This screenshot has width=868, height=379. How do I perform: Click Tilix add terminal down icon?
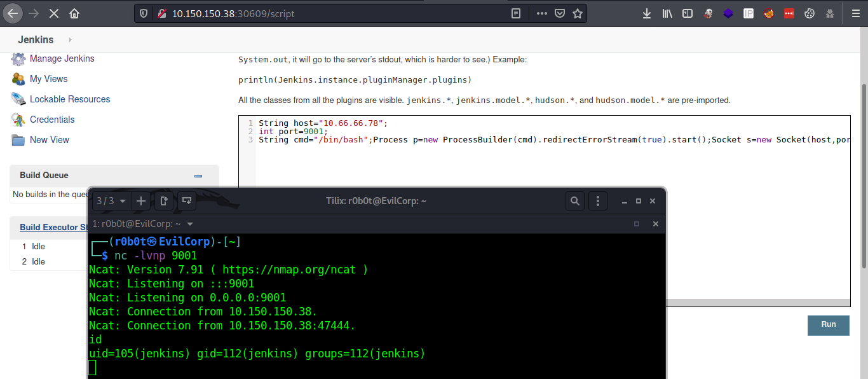[187, 201]
